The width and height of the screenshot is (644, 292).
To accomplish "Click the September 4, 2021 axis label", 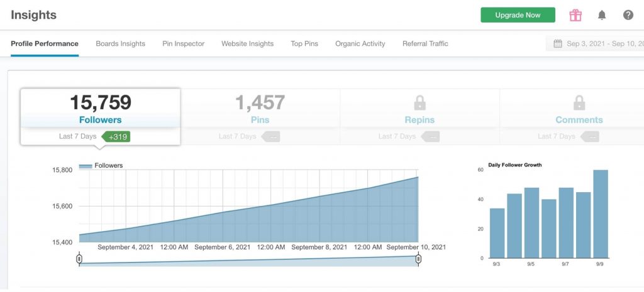I will pyautogui.click(x=125, y=247).
